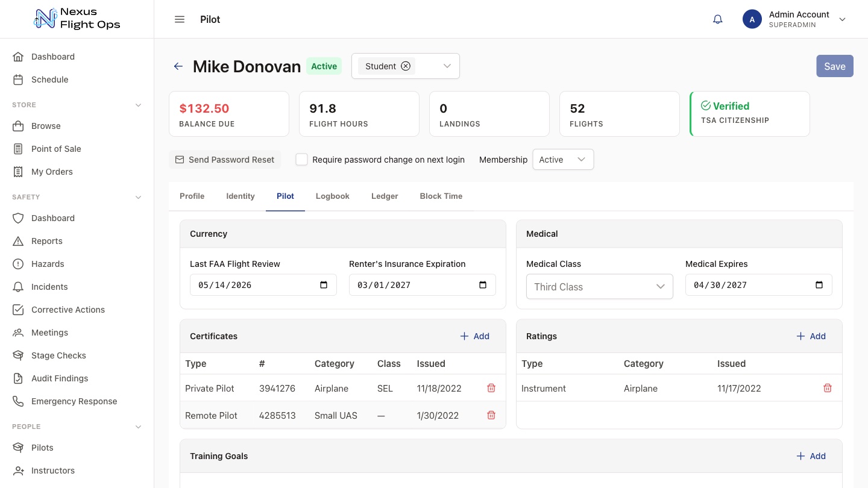Open calendar picker for Last FAA Flight Review

point(324,285)
